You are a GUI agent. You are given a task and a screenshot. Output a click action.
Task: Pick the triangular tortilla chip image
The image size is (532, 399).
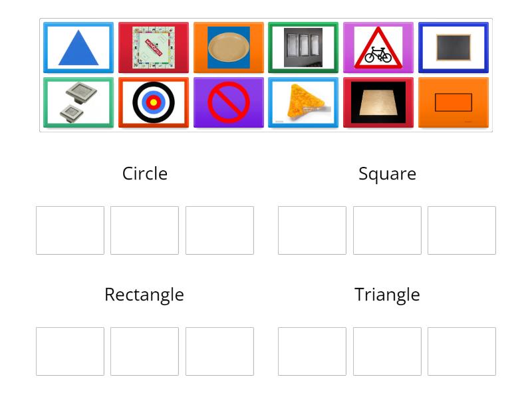303,102
